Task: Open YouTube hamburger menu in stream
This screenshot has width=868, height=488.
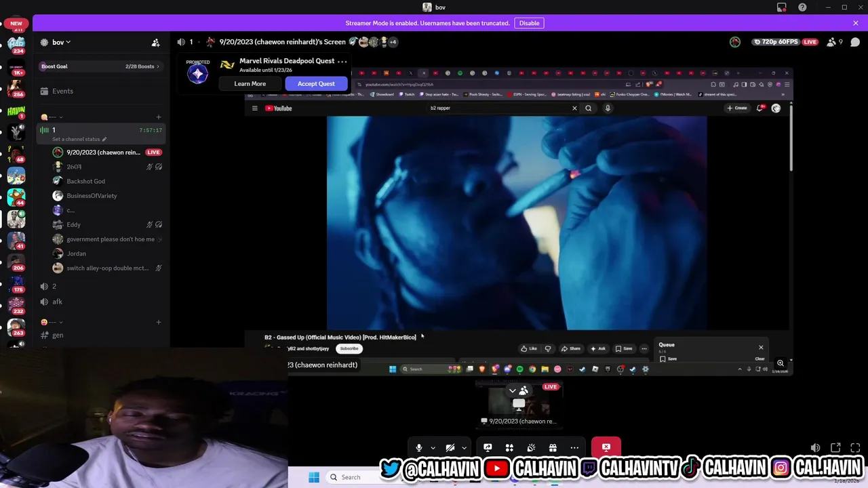Action: (254, 108)
